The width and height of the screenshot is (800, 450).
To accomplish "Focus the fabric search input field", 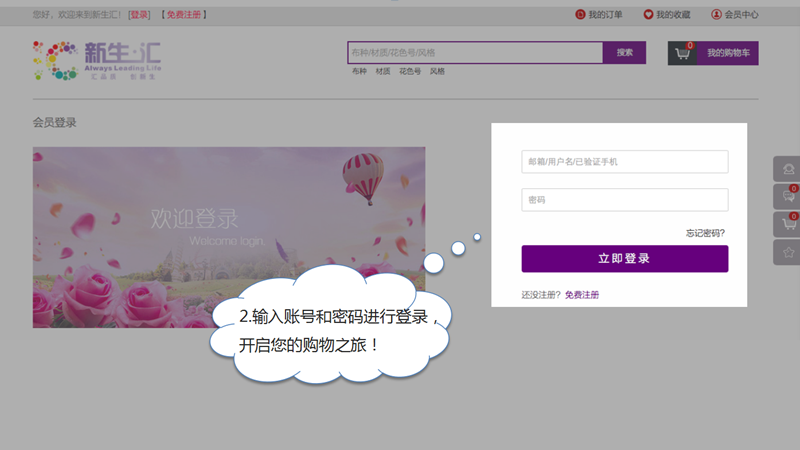I will click(x=474, y=52).
